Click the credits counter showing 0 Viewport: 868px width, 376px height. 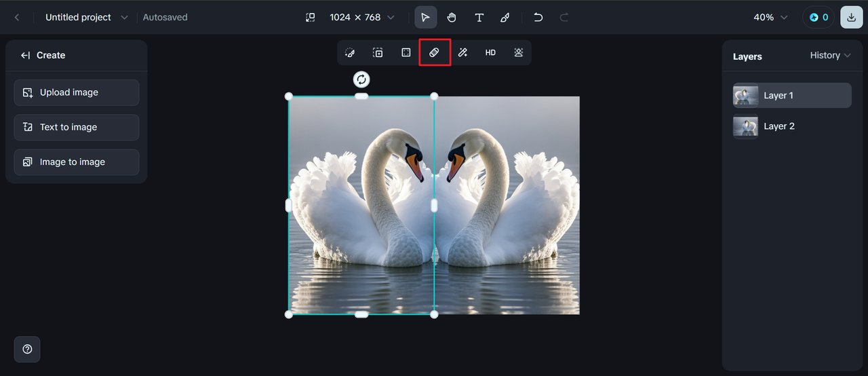coord(818,17)
